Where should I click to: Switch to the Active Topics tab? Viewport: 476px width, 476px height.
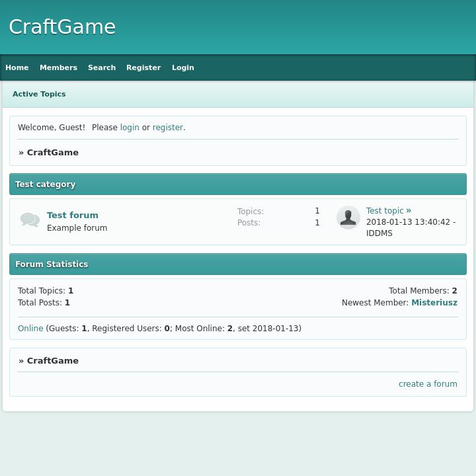pyautogui.click(x=39, y=94)
